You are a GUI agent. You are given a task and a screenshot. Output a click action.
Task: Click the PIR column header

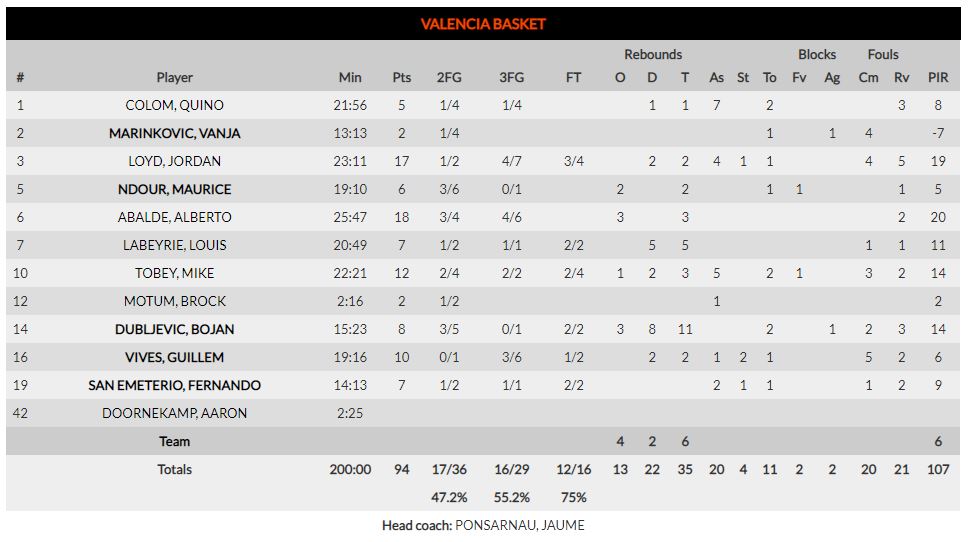[938, 77]
